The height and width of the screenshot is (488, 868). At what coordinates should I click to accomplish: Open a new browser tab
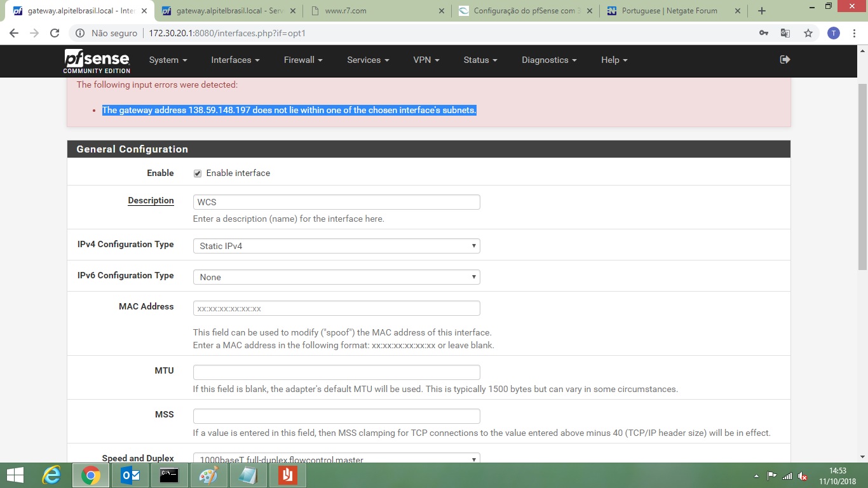(x=762, y=11)
